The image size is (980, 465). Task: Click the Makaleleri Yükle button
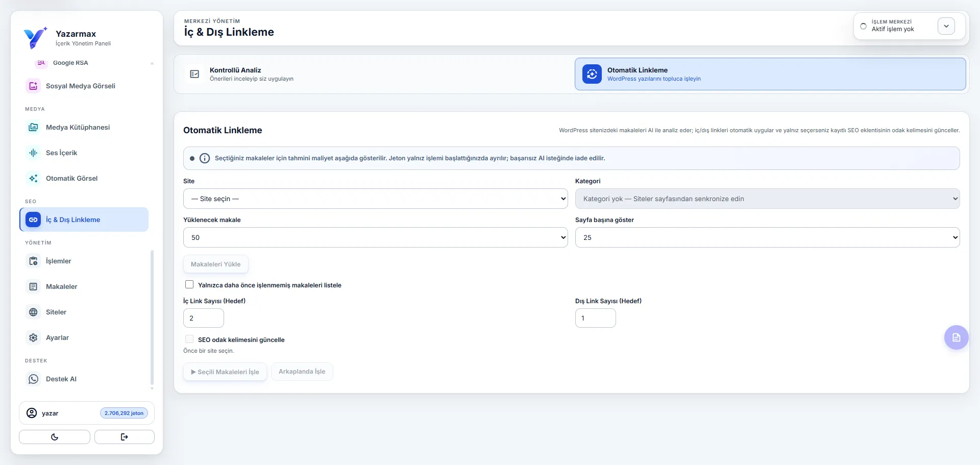215,264
